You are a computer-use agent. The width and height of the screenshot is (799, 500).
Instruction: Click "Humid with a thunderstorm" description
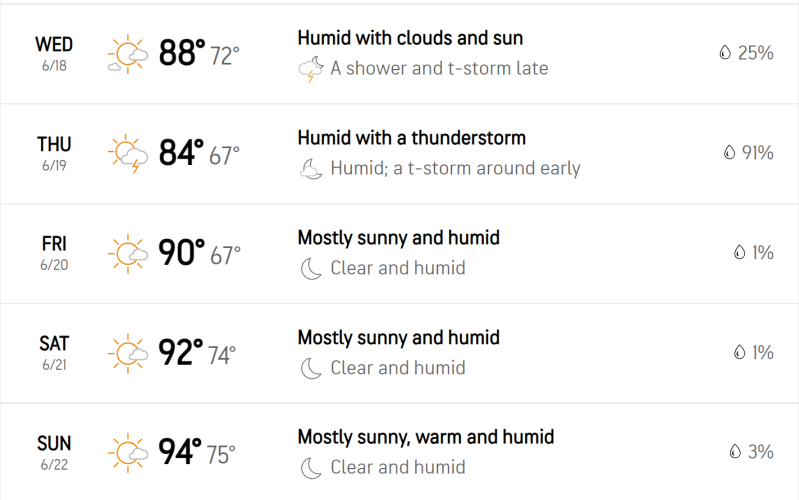[412, 138]
